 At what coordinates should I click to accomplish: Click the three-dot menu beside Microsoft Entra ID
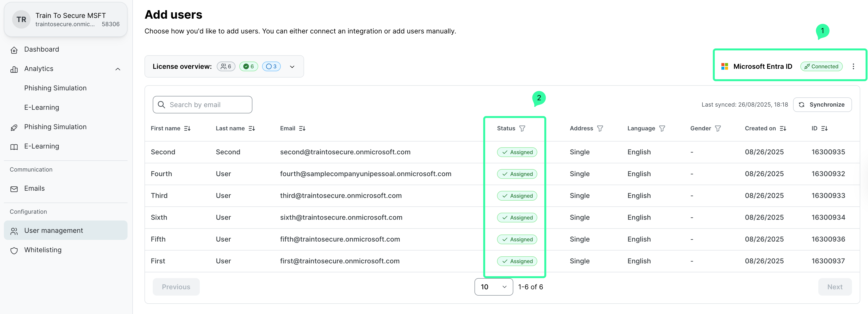[853, 66]
